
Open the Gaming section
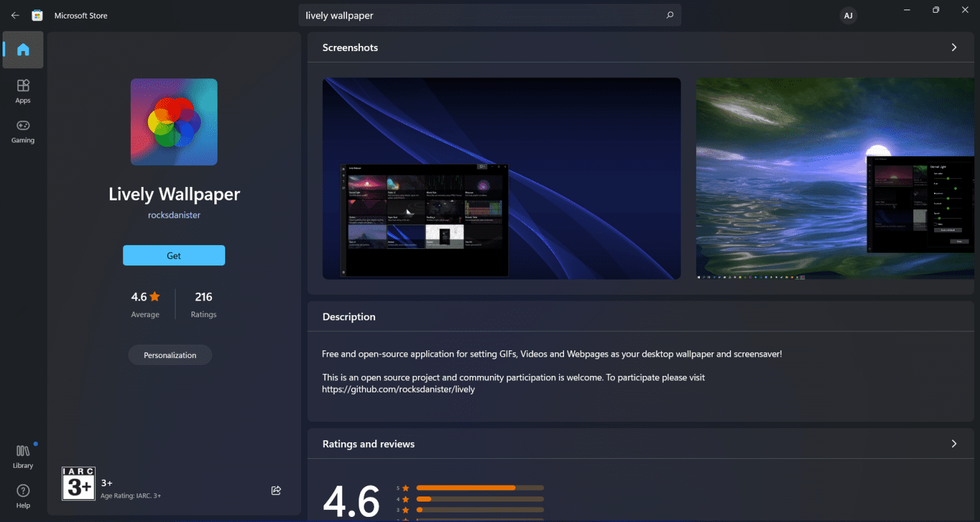[23, 131]
